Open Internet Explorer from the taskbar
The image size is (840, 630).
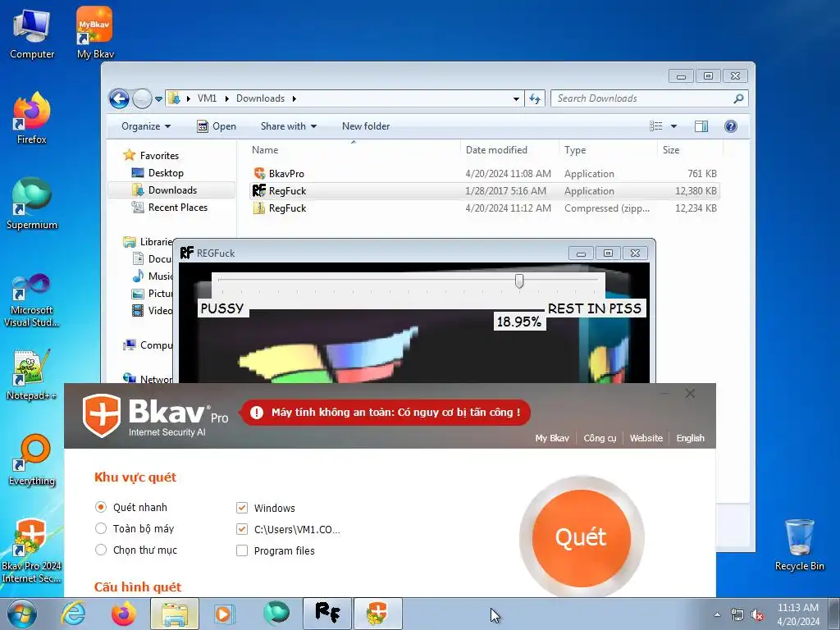point(73,614)
